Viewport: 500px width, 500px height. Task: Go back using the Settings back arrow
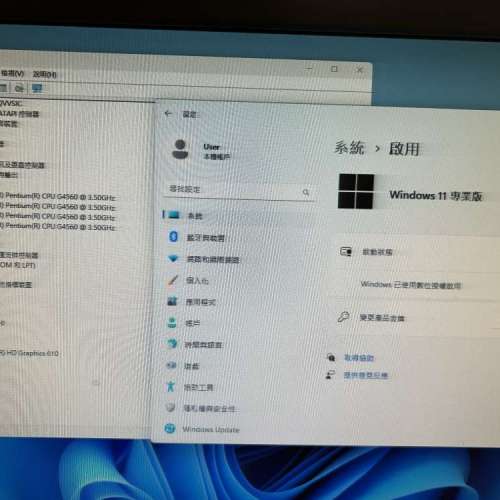click(x=168, y=114)
